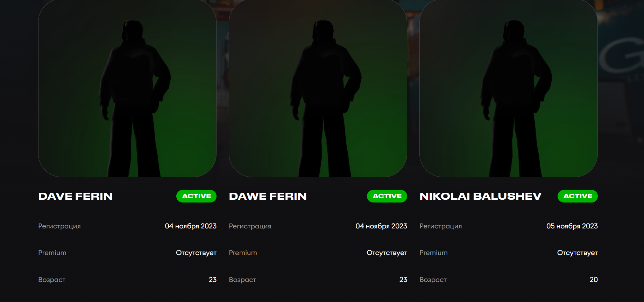Select Dave Ferin's registration date 04 ноября 2023
644x302 pixels.
coord(191,226)
